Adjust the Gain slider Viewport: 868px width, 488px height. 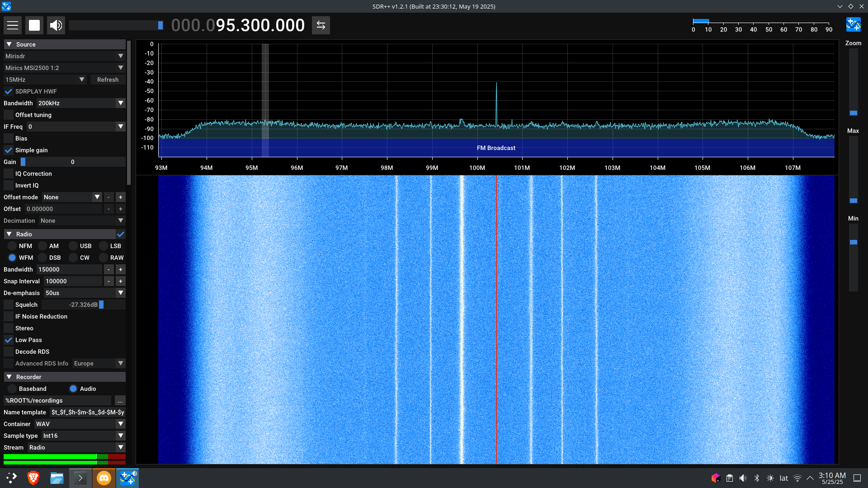(x=72, y=162)
